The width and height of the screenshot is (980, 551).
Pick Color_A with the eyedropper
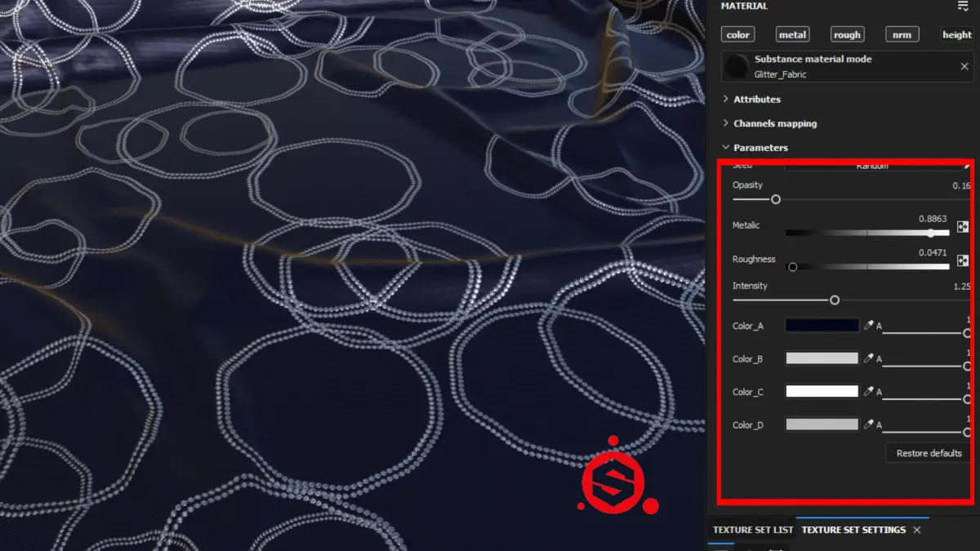click(x=869, y=325)
